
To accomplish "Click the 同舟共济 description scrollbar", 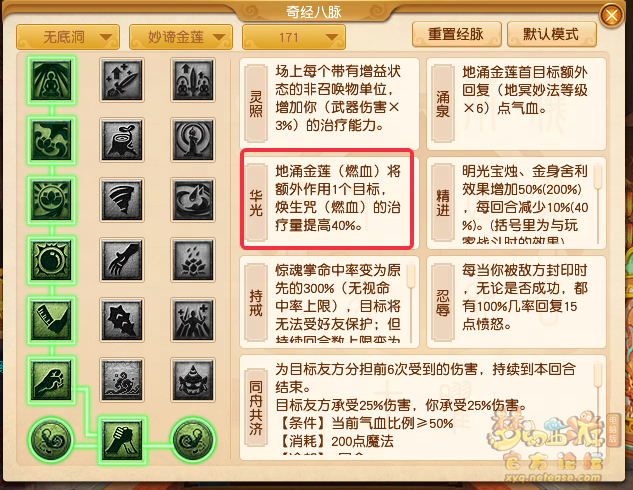I will tap(598, 408).
